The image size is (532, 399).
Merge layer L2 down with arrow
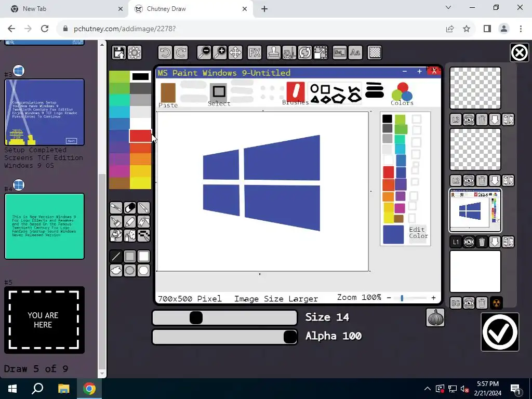tap(495, 181)
